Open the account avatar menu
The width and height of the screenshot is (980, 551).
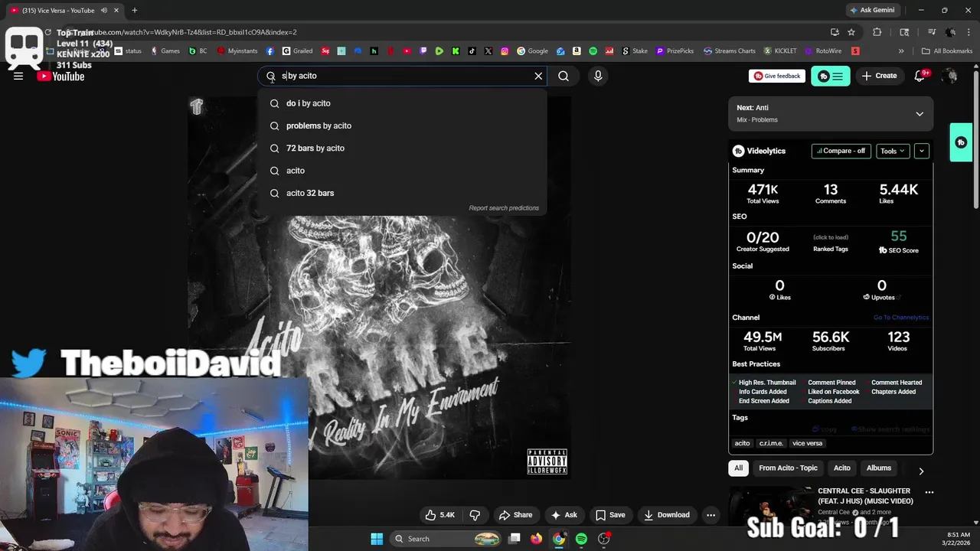tap(949, 76)
